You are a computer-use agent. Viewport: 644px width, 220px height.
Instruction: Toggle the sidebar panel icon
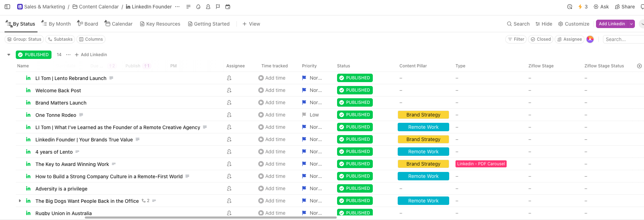[x=7, y=7]
